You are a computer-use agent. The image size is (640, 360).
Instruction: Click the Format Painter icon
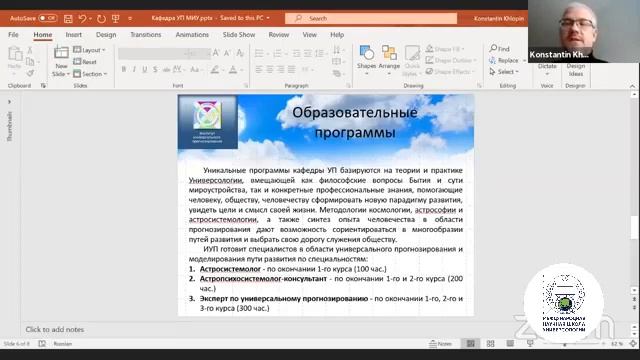click(x=30, y=73)
